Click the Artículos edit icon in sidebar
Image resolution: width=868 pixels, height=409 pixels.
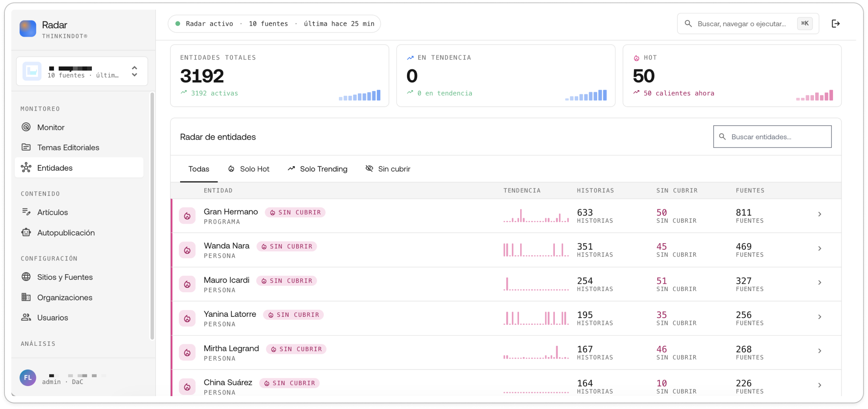tap(26, 212)
